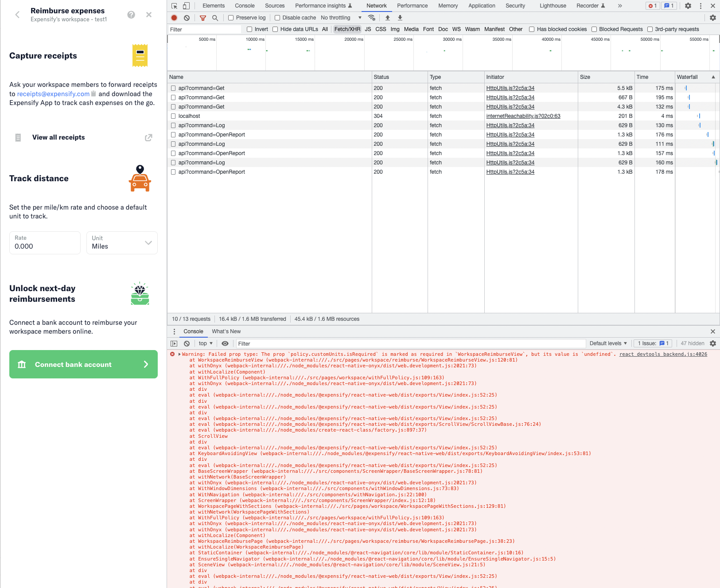Image resolution: width=720 pixels, height=588 pixels.
Task: Open Application tab
Action: (x=482, y=6)
